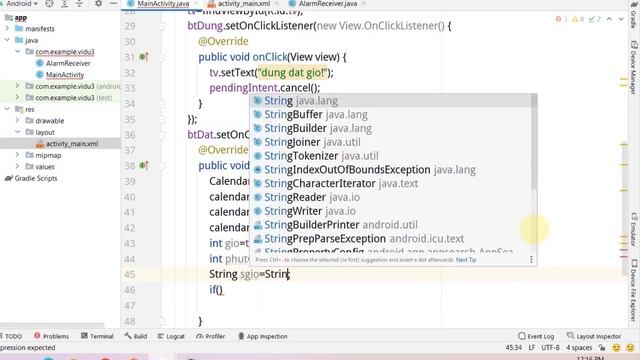Open the Event Log

click(536, 336)
